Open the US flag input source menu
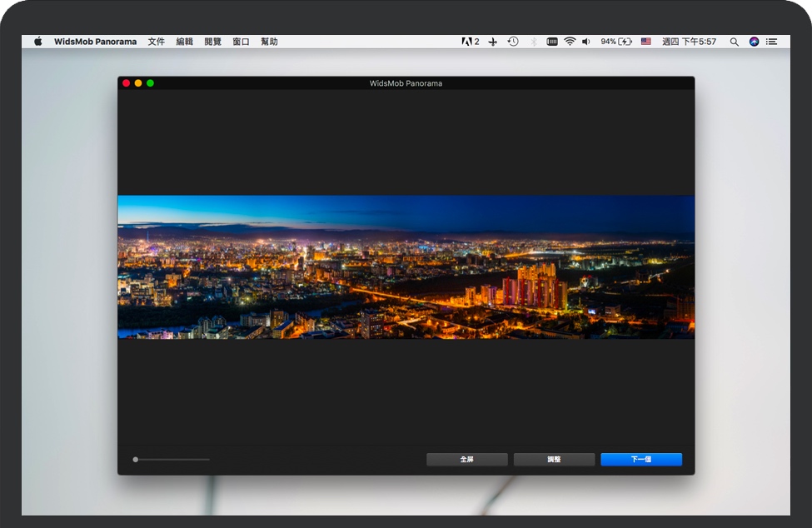This screenshot has height=528, width=812. click(x=645, y=42)
